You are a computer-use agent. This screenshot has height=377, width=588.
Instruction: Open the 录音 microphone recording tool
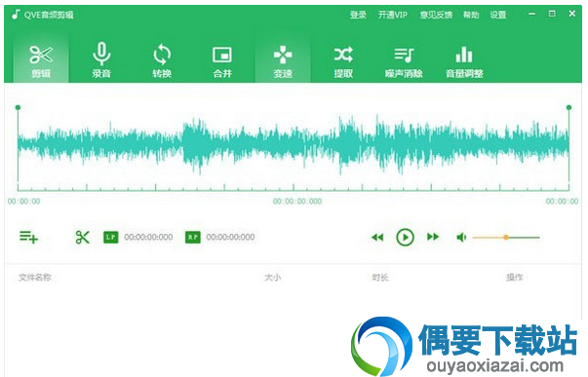click(101, 60)
